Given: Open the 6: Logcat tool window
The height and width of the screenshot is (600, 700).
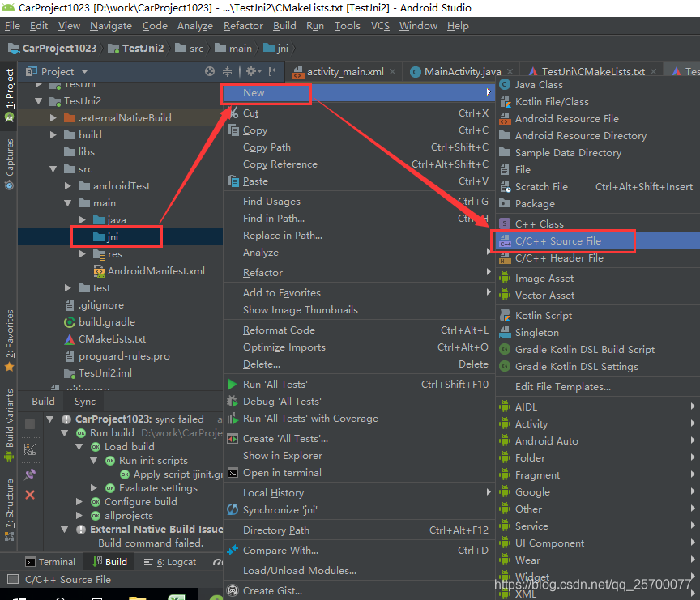Looking at the screenshot, I should pyautogui.click(x=169, y=562).
